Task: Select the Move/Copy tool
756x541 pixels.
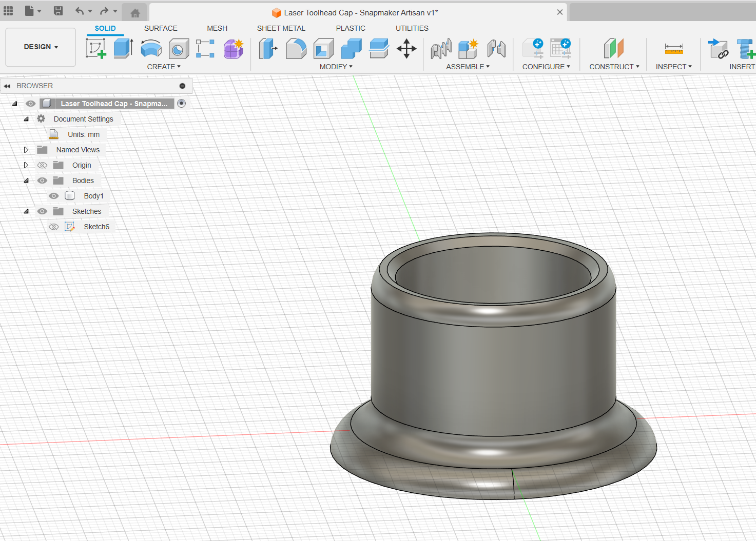Action: point(406,49)
